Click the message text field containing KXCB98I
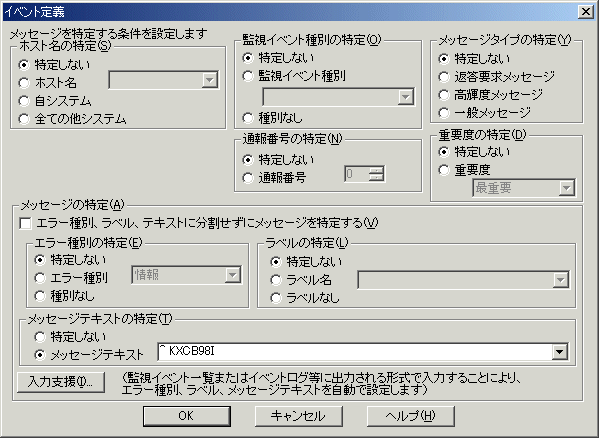Viewport: 599px width, 438px height. tap(354, 352)
